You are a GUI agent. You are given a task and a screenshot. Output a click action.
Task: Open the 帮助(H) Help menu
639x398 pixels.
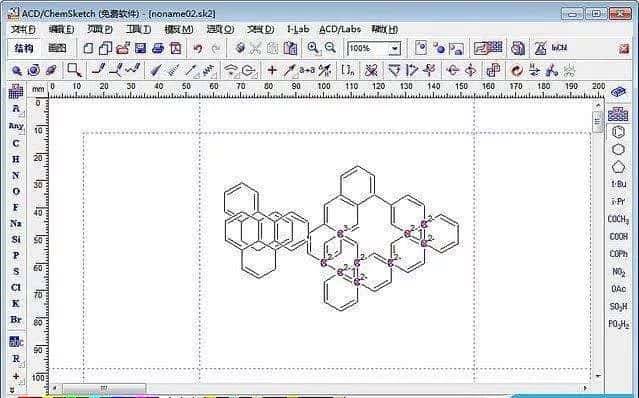[x=384, y=29]
